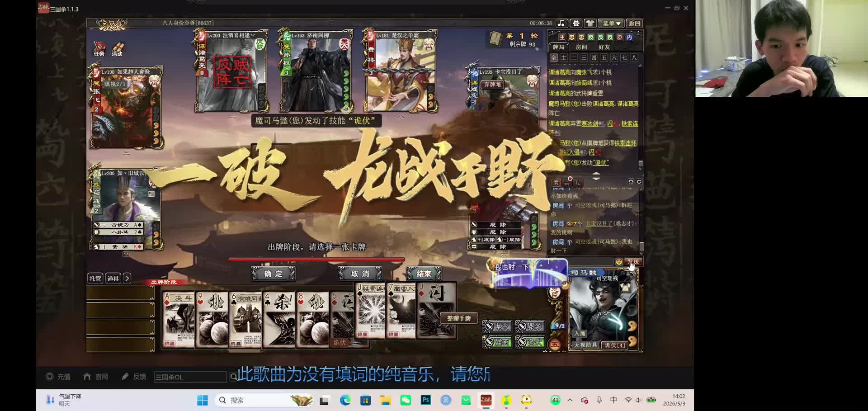Cancel with the 取消 button
The image size is (868, 411).
360,274
